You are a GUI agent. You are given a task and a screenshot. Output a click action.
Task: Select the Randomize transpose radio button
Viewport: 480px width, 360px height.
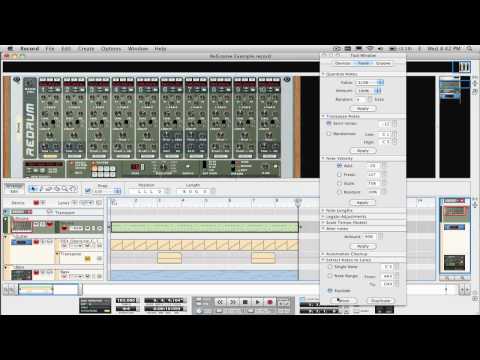tap(329, 134)
